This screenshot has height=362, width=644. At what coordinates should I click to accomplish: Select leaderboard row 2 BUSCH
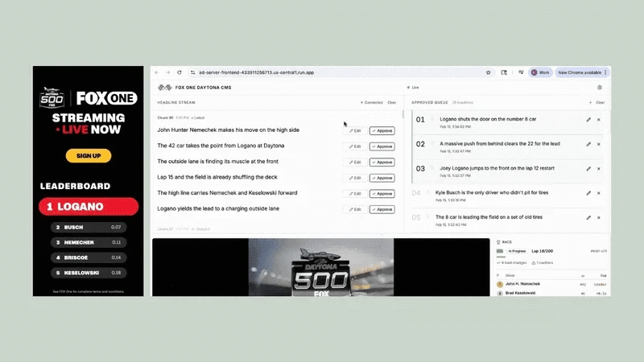(x=89, y=227)
